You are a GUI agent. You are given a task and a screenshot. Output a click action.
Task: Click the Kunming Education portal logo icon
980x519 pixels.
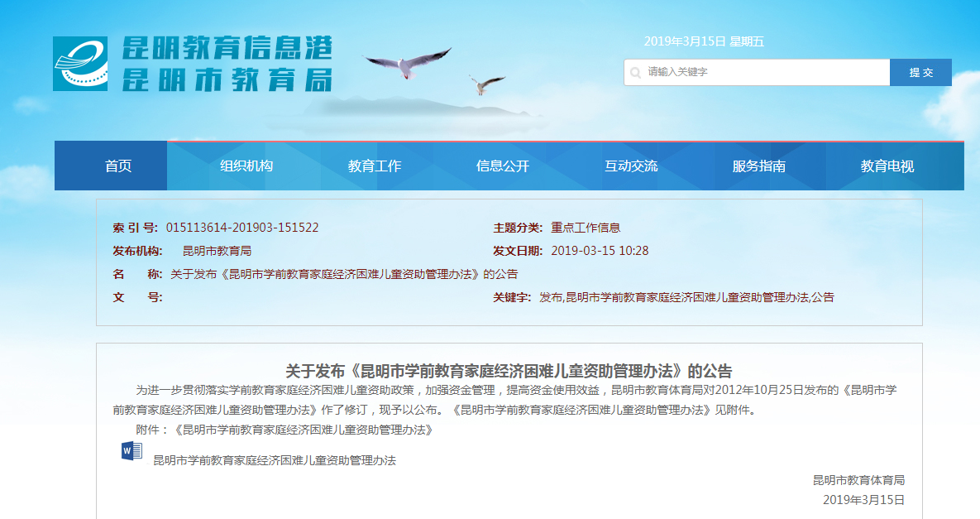tap(80, 64)
